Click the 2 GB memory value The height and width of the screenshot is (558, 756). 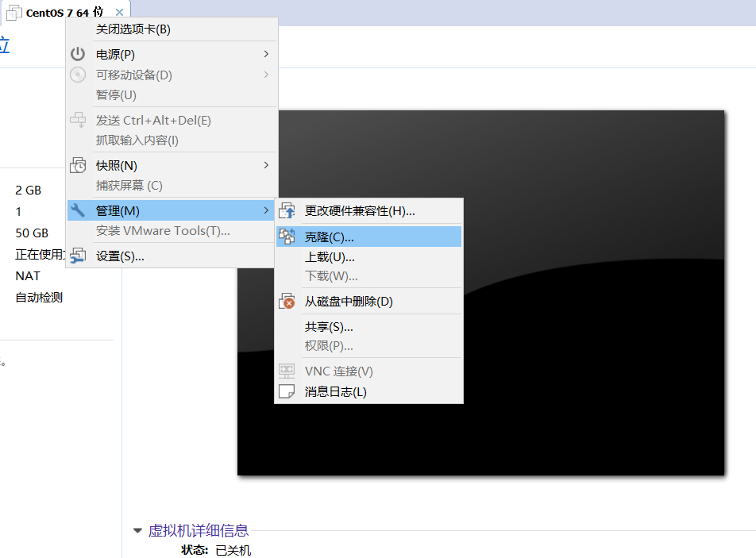29,190
